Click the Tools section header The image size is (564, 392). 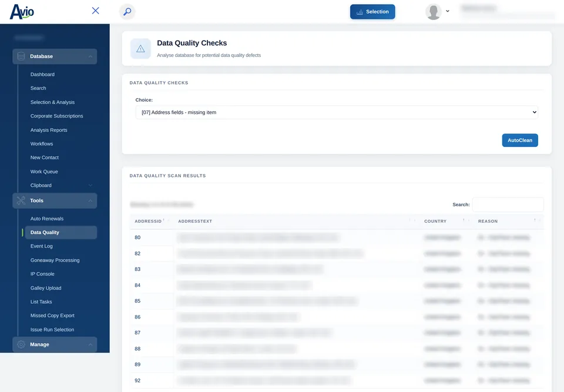[x=55, y=201]
